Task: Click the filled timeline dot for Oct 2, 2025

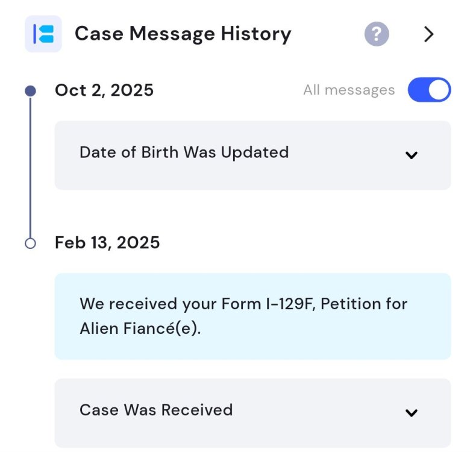Action: tap(30, 91)
